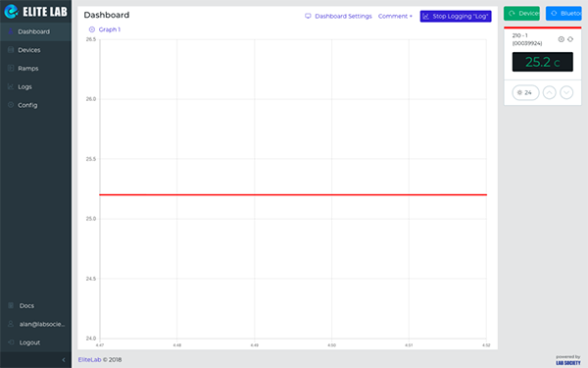The image size is (588, 368).
Task: Click the Config sidebar gear icon
Action: (11, 105)
